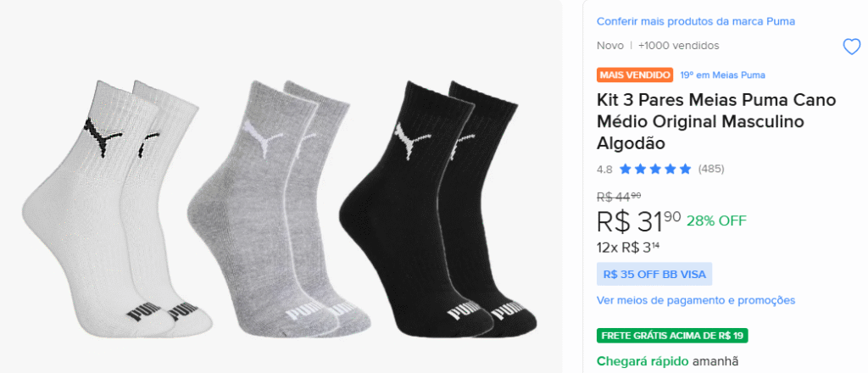Open 'Conferir mais produtos da marca Puma' link

pyautogui.click(x=695, y=21)
